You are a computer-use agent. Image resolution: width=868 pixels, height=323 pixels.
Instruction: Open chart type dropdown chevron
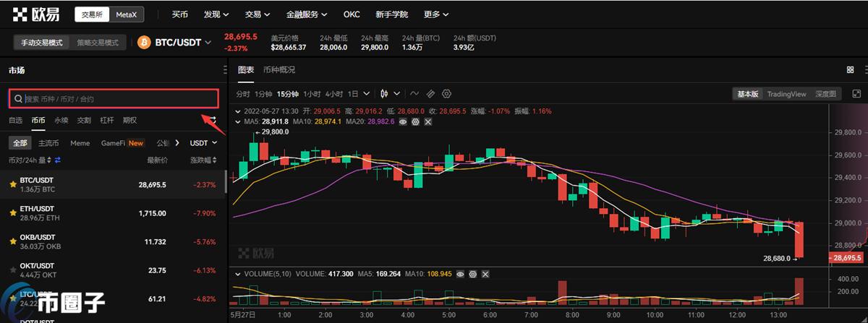tap(397, 93)
